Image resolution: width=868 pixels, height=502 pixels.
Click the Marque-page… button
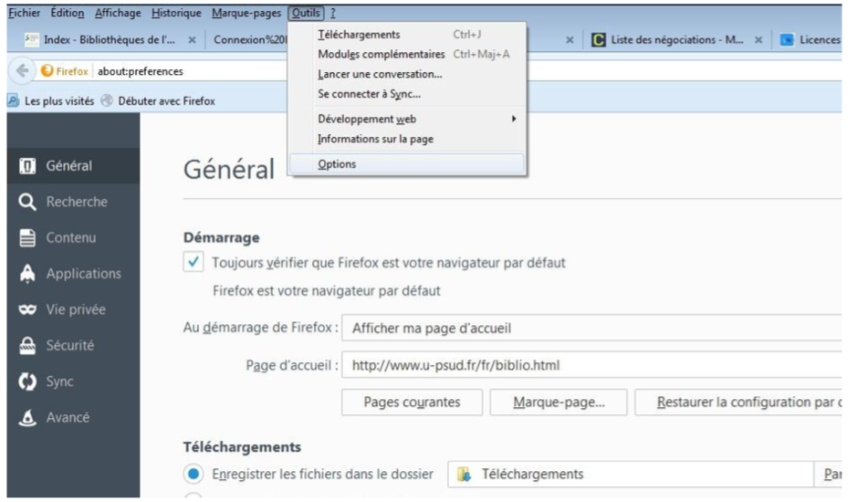[x=559, y=402]
